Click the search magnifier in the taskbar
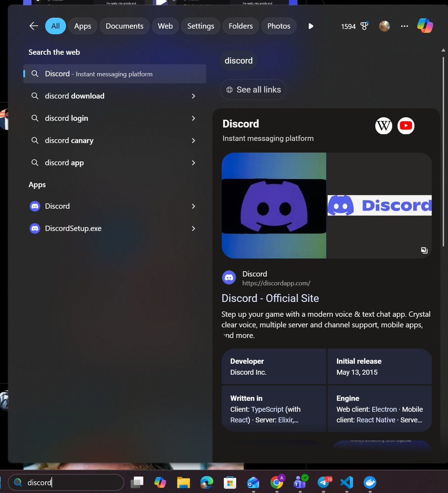Screen dimensions: 448x493 (18, 482)
